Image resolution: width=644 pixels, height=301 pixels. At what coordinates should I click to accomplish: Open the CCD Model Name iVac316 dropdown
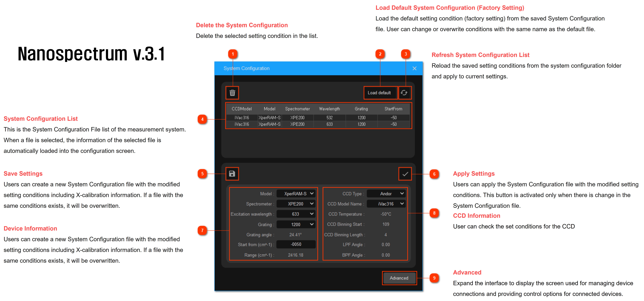point(386,204)
